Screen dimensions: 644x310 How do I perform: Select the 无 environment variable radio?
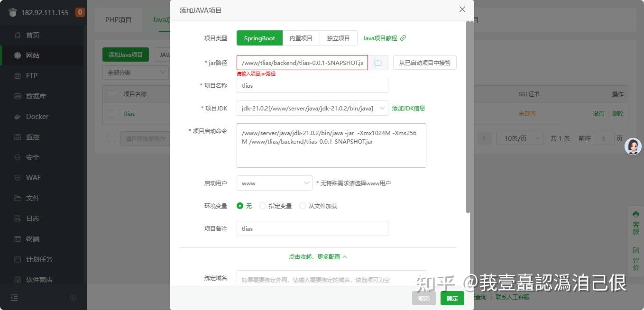point(241,205)
